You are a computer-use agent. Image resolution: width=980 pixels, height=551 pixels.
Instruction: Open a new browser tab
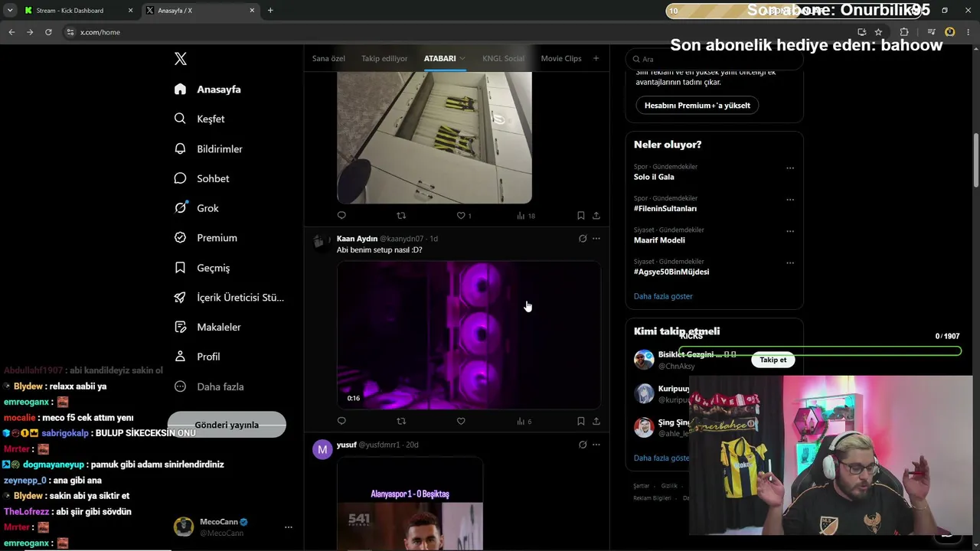pyautogui.click(x=270, y=11)
